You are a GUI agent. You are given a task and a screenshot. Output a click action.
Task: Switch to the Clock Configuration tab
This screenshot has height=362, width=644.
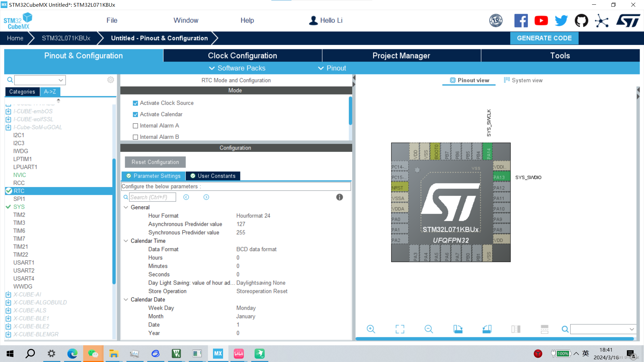pyautogui.click(x=243, y=56)
